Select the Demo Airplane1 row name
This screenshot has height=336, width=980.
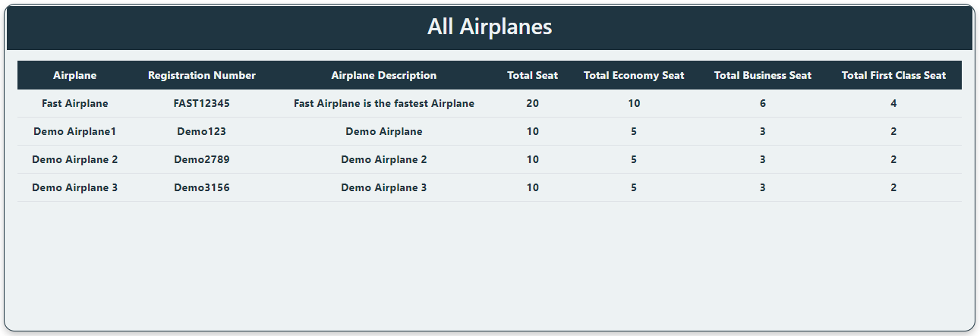pyautogui.click(x=75, y=131)
